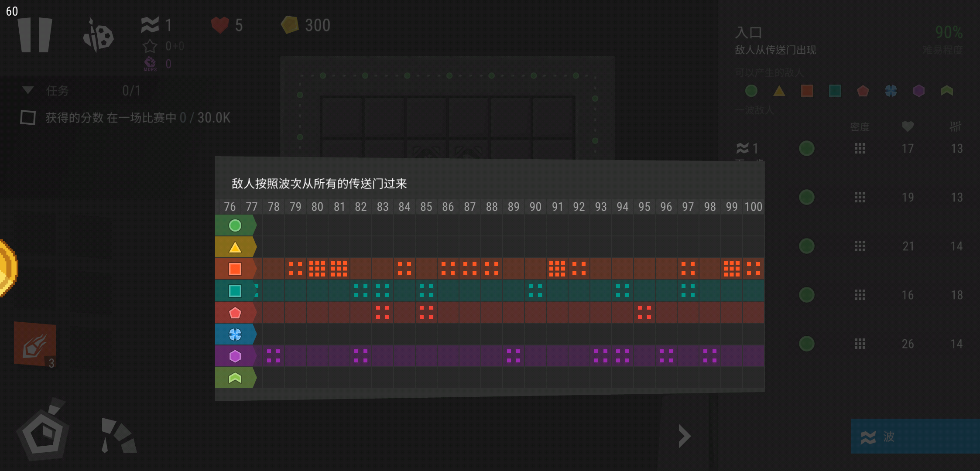Click the gold coin money icon

coord(289,25)
